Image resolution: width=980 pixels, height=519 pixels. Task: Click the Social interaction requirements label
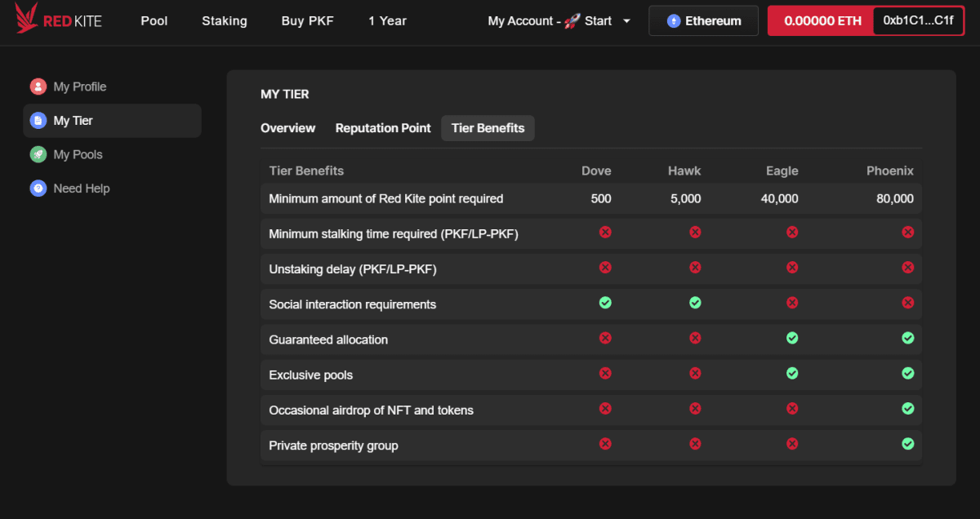[353, 304]
